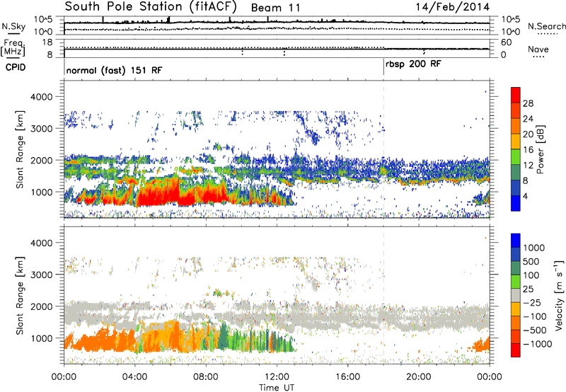The image size is (566, 392).
Task: Click the 'Freq. [MHz]' axis label
Action: click(x=13, y=48)
